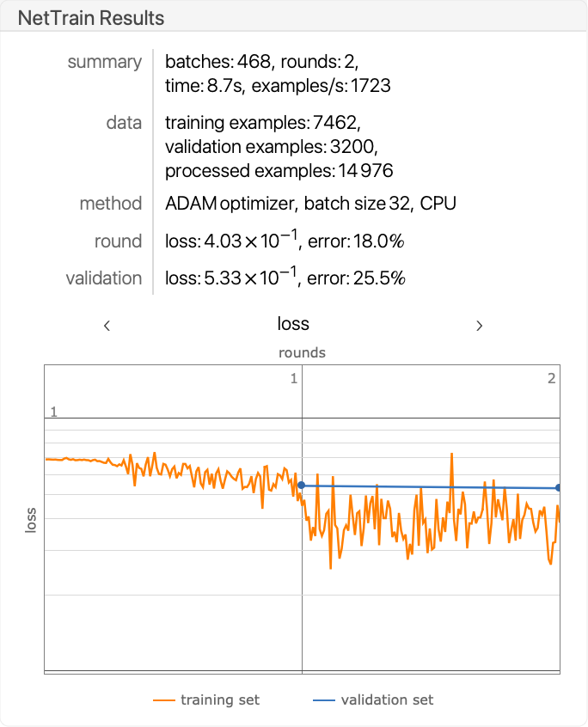Click the validation point at round 2
The height and width of the screenshot is (727, 588).
(559, 488)
